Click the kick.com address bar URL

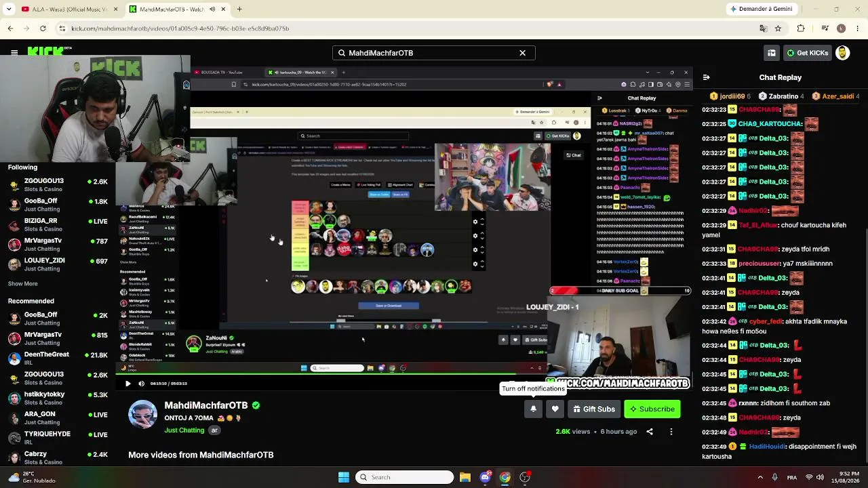[x=180, y=28]
